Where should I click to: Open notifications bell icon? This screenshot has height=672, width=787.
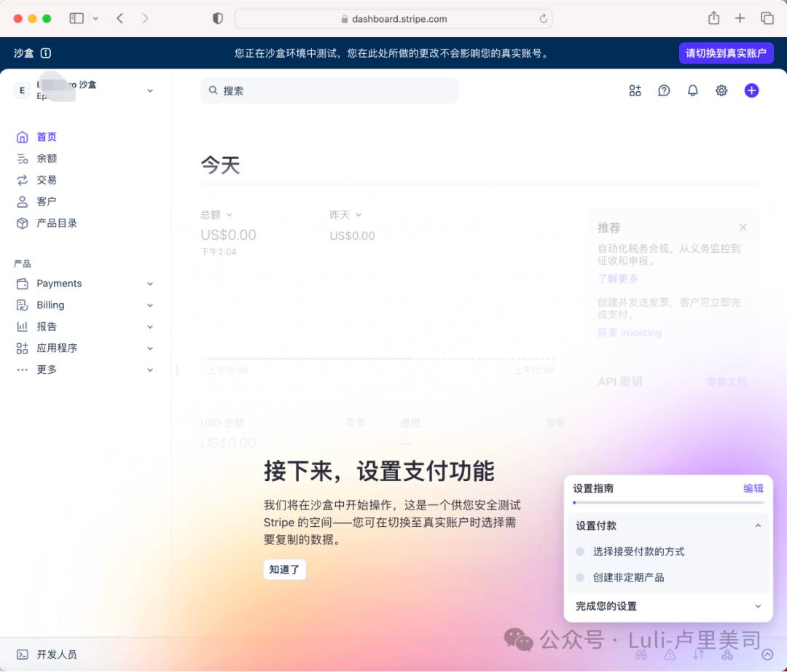[x=693, y=90]
